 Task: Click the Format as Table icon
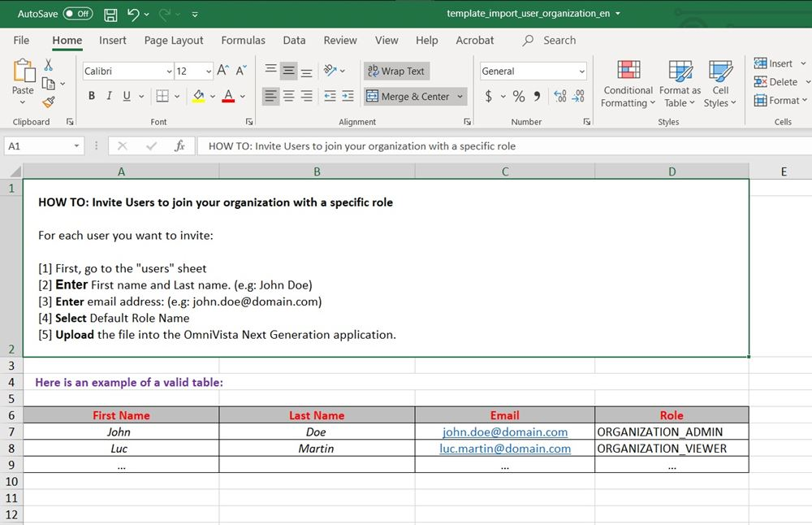point(680,85)
